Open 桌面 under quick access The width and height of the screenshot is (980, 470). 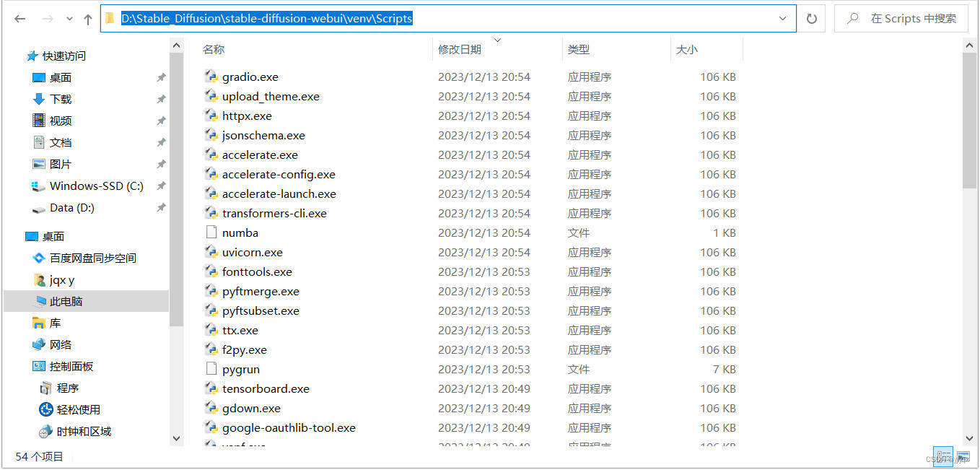click(52, 77)
